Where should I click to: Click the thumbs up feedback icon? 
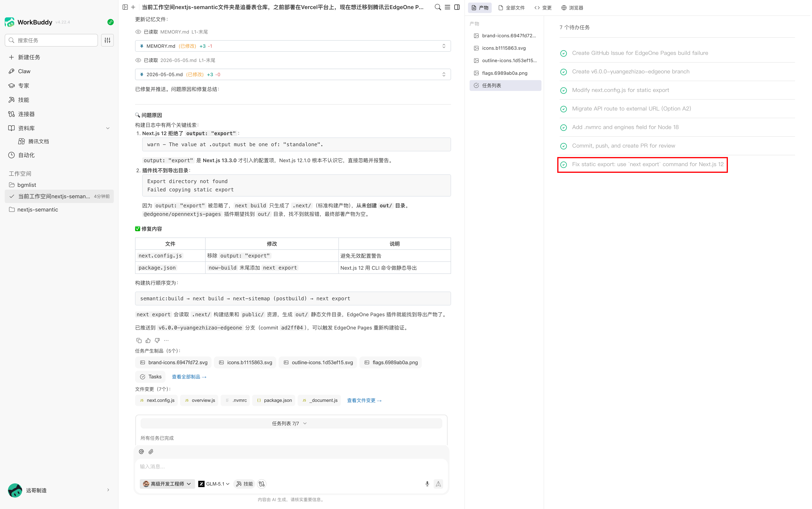[148, 340]
